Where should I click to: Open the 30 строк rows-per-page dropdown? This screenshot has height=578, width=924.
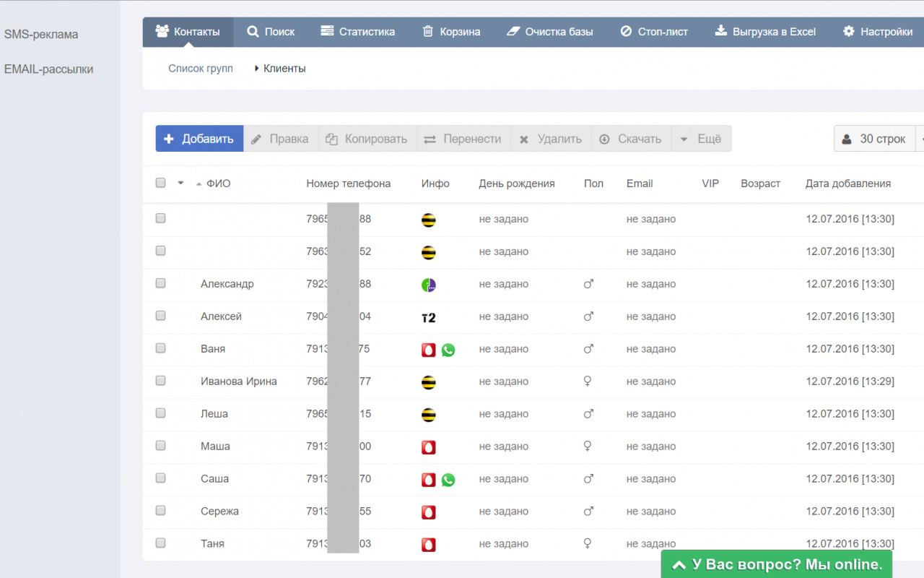point(874,139)
